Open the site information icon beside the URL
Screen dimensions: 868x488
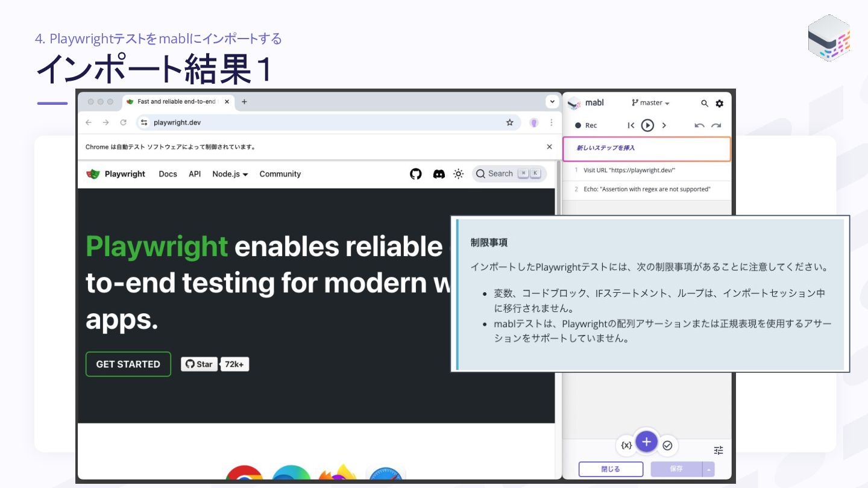coord(143,122)
